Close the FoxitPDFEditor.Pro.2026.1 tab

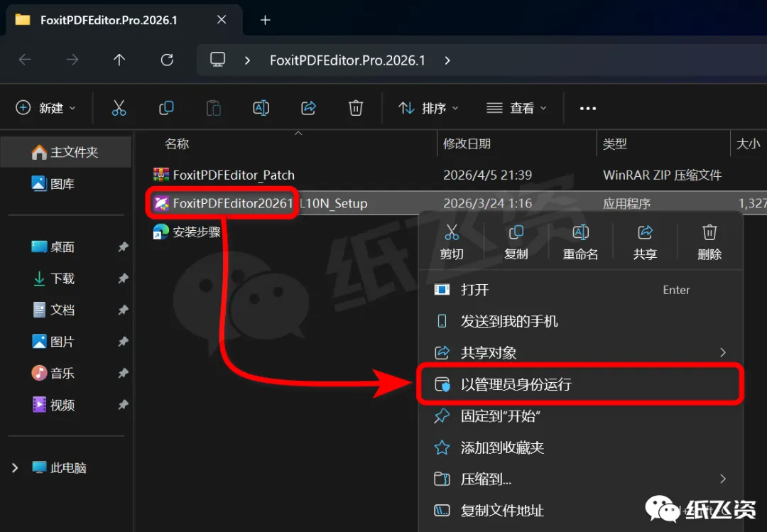(x=222, y=20)
